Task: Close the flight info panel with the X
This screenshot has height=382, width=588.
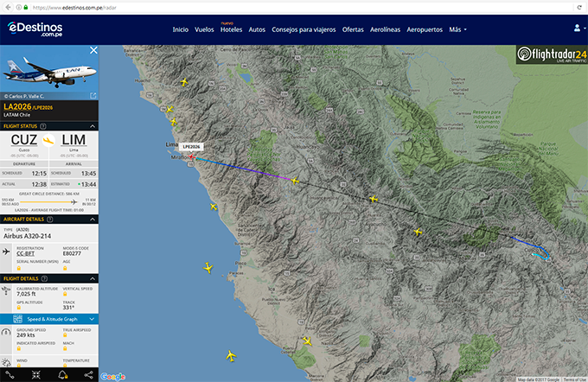Action: click(93, 50)
